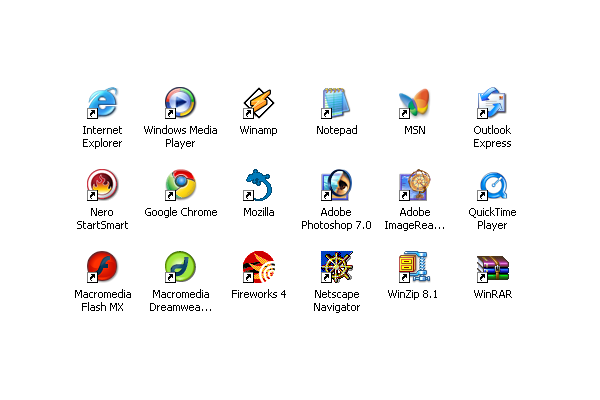Launch Windows Media Player icon
Viewport: 600px width, 400px height.
pyautogui.click(x=180, y=103)
